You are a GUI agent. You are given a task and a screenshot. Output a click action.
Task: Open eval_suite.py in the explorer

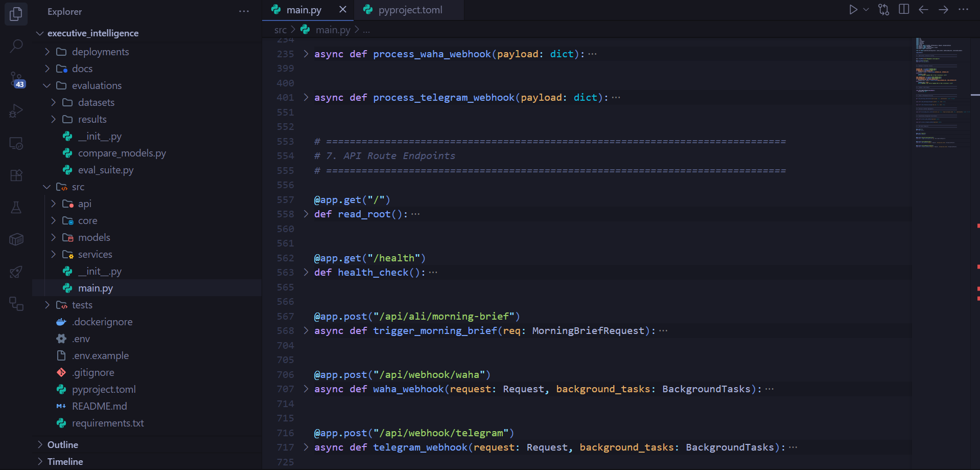pyautogui.click(x=106, y=170)
